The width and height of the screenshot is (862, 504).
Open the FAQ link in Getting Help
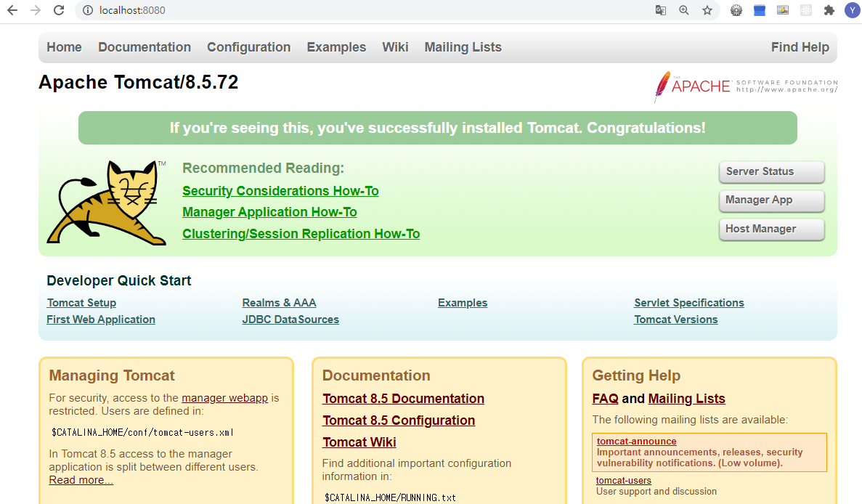tap(605, 399)
